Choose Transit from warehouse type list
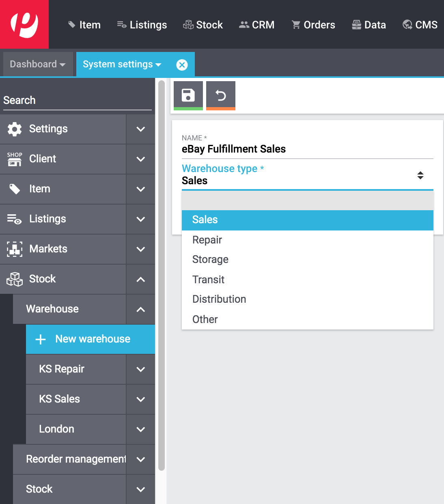 pyautogui.click(x=308, y=280)
